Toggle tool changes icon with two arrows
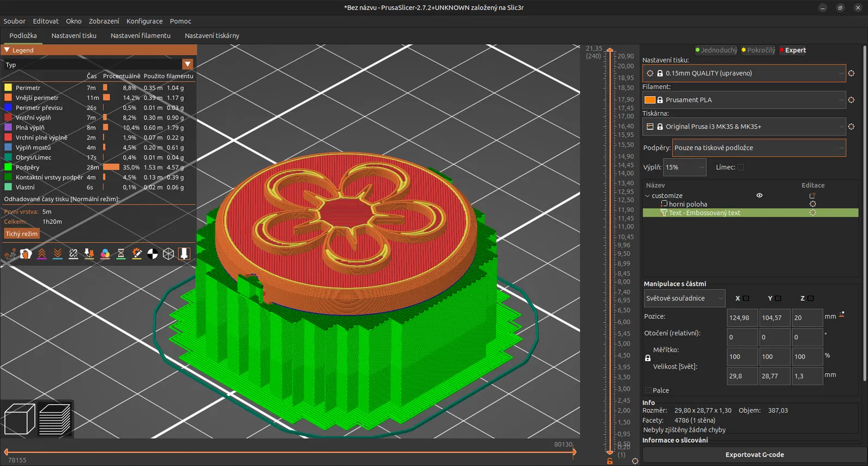 [90, 254]
